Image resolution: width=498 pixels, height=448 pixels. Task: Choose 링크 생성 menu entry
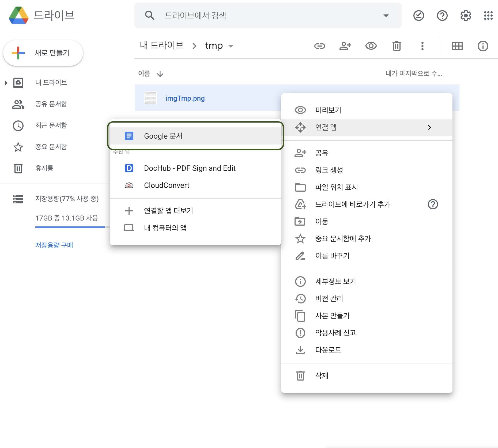click(367, 170)
